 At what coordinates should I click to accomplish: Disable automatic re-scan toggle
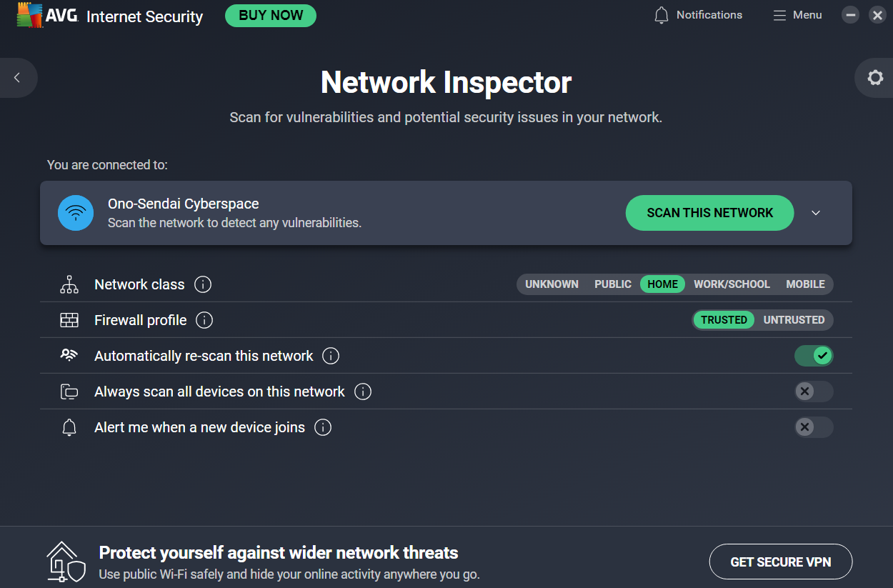tap(814, 356)
